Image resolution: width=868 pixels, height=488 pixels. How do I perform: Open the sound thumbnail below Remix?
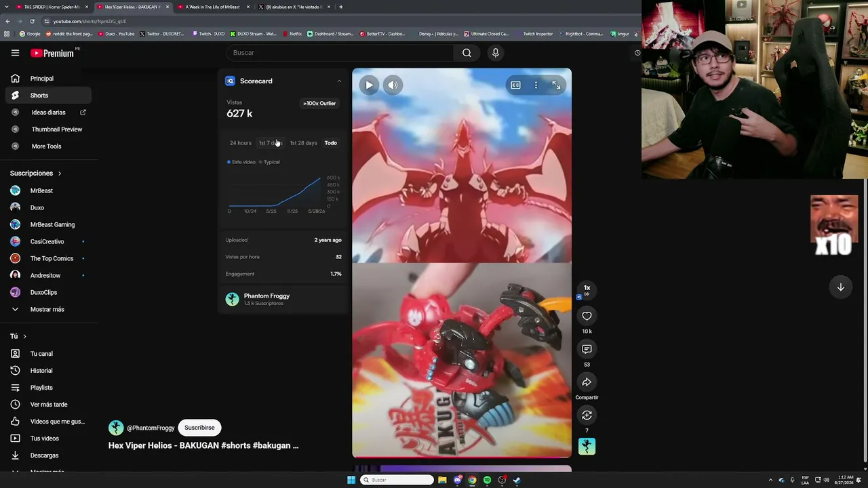point(587,446)
